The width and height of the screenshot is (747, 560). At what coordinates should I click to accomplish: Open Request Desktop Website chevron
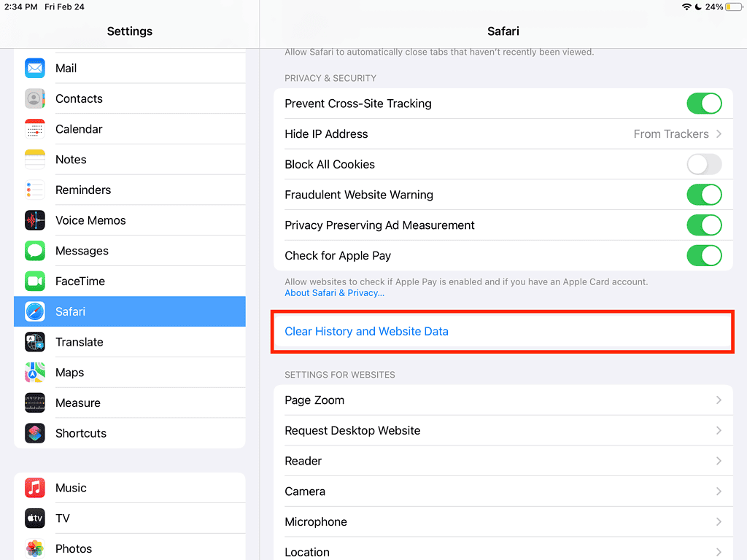click(719, 430)
